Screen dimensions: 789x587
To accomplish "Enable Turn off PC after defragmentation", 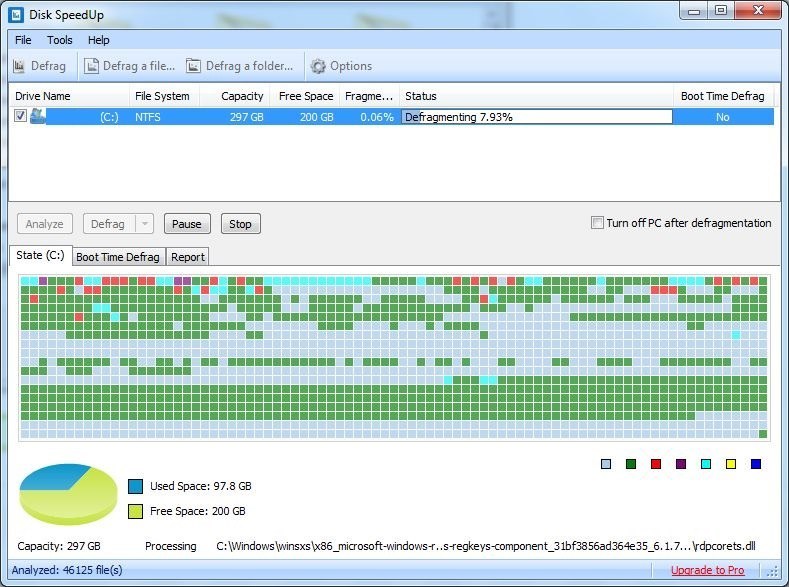I will (x=597, y=223).
